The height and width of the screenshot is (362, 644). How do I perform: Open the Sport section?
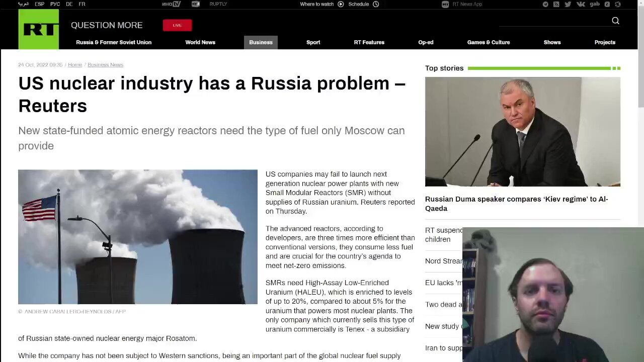[x=313, y=42]
